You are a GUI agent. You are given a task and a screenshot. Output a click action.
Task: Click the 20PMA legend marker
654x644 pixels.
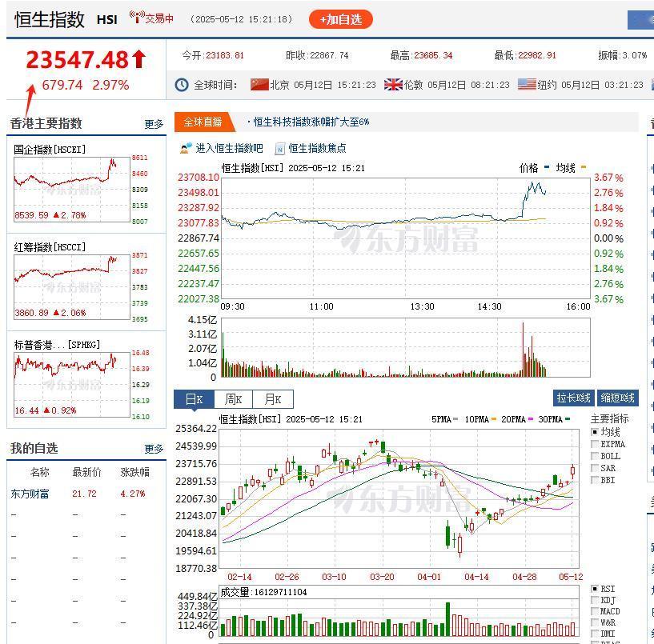(x=531, y=419)
